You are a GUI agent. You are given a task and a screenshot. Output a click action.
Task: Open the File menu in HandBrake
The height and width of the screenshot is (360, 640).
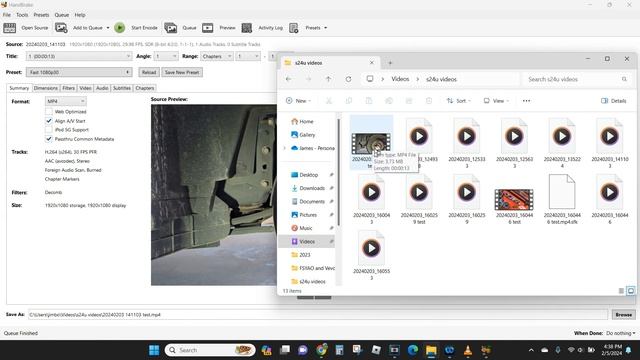7,15
